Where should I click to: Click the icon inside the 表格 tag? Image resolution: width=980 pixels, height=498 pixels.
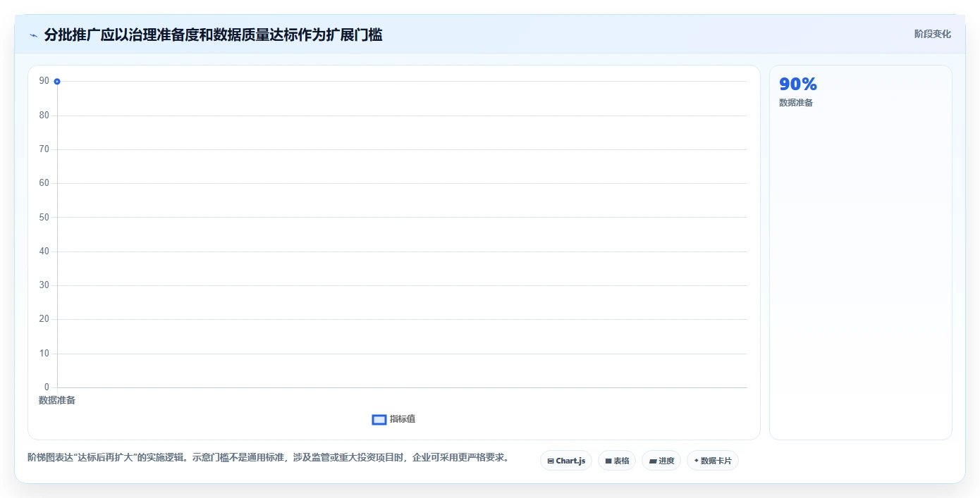pyautogui.click(x=608, y=461)
